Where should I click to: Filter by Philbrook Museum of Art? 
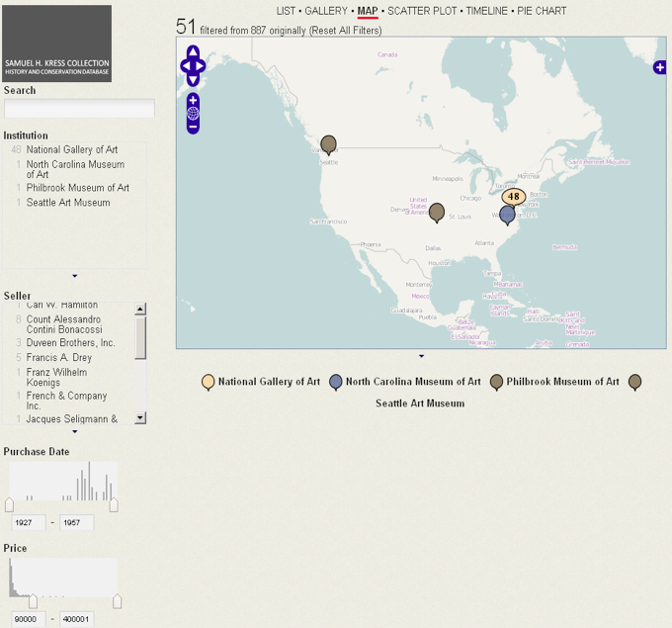77,188
